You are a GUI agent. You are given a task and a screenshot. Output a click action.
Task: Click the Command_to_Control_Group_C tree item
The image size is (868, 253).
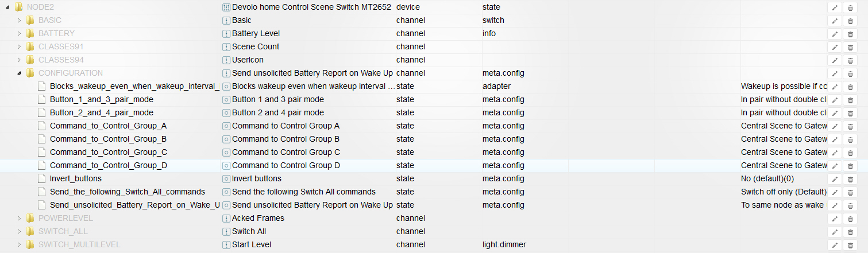(108, 153)
